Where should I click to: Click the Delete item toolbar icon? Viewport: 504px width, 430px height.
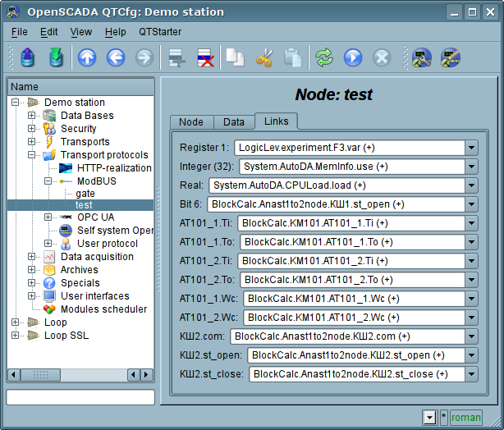coord(203,58)
